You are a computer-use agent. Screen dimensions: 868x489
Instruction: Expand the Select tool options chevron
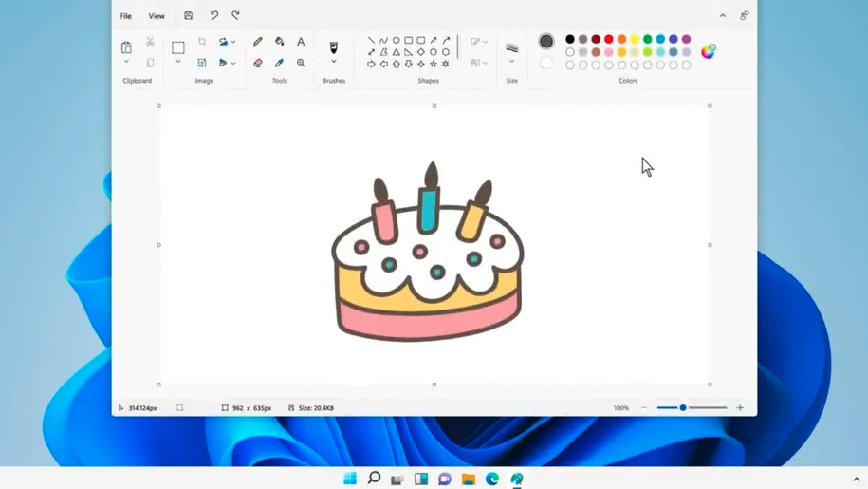tap(178, 62)
